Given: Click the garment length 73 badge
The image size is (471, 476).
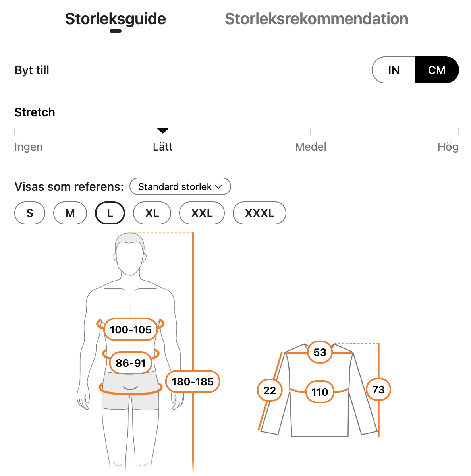Looking at the screenshot, I should click(x=378, y=389).
